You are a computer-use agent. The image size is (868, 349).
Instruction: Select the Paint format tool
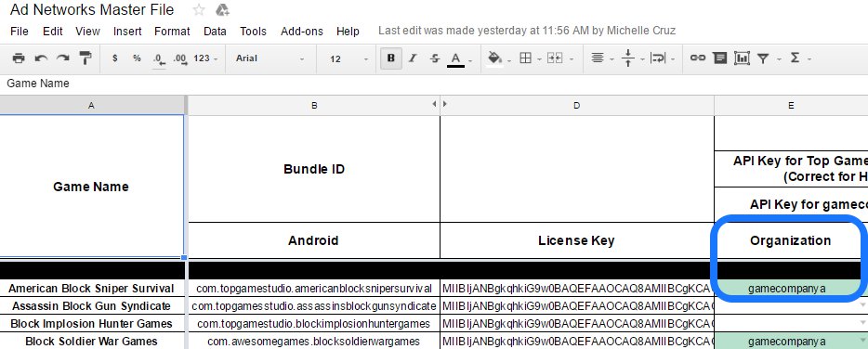pos(85,58)
